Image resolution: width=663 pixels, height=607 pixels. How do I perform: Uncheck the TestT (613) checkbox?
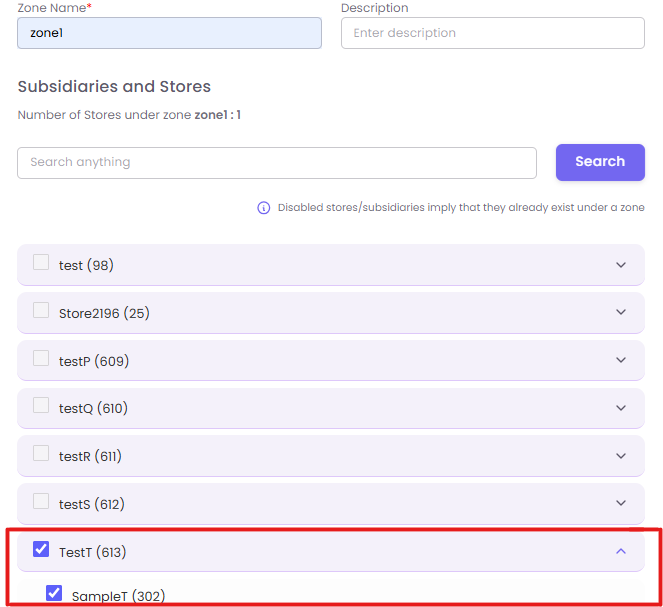point(41,549)
